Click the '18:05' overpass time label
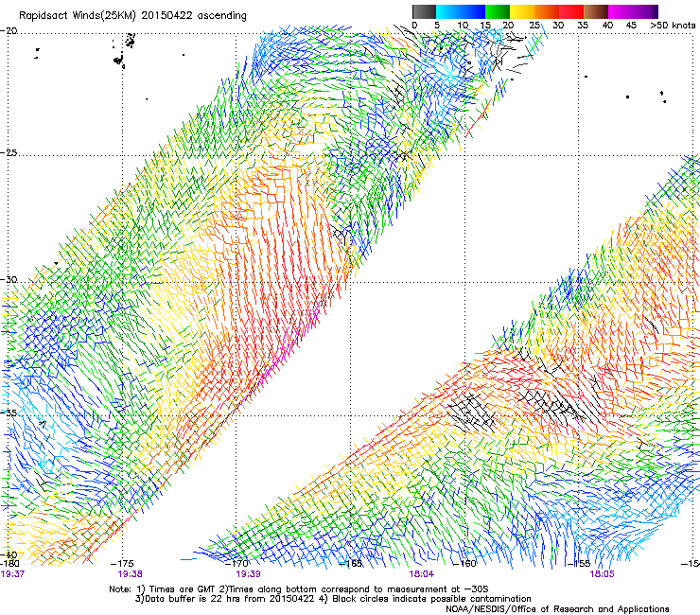 tap(602, 574)
